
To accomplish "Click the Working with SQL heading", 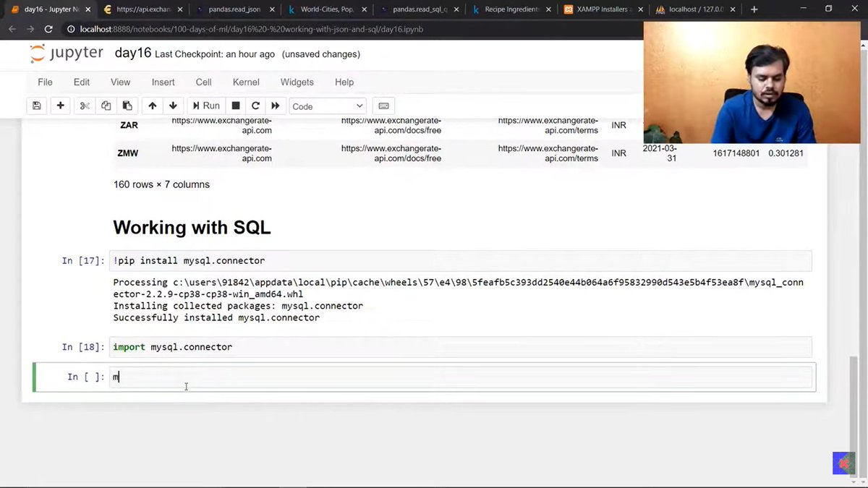I will (x=192, y=228).
